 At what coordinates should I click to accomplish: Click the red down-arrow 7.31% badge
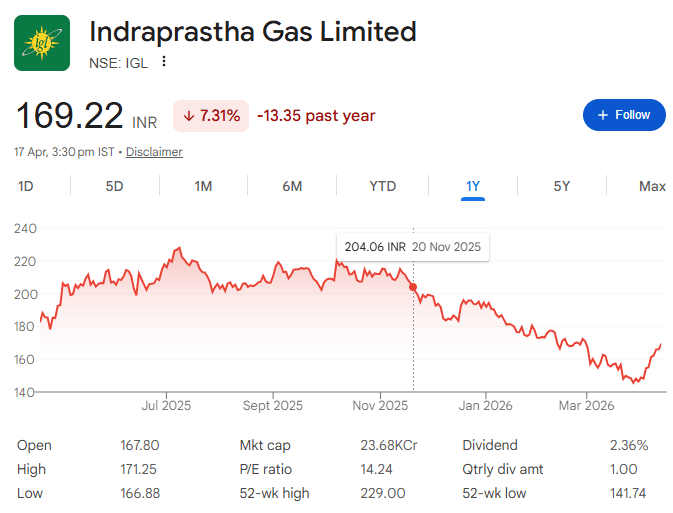point(211,116)
